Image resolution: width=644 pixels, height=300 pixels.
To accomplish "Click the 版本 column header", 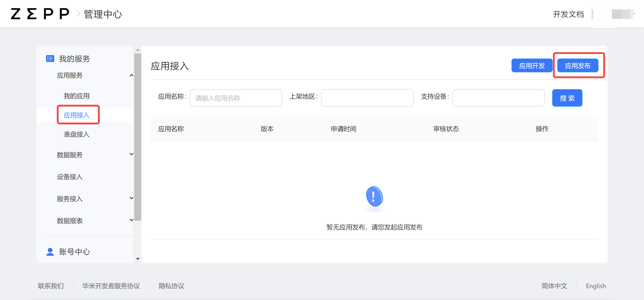I will point(267,129).
